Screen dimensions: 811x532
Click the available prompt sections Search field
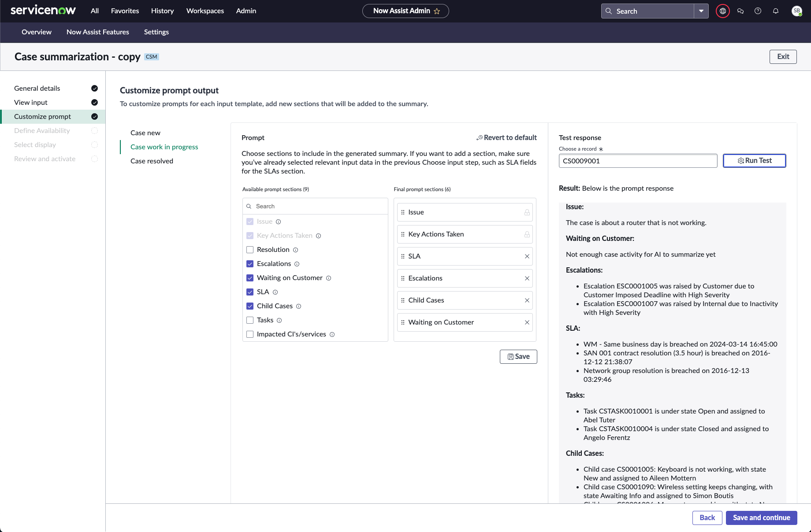(315, 206)
